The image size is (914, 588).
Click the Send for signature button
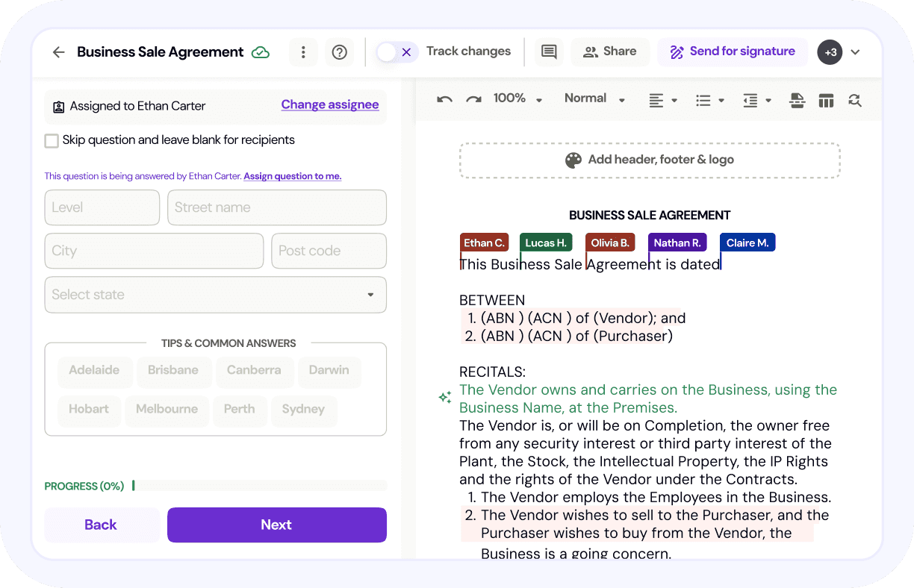733,52
